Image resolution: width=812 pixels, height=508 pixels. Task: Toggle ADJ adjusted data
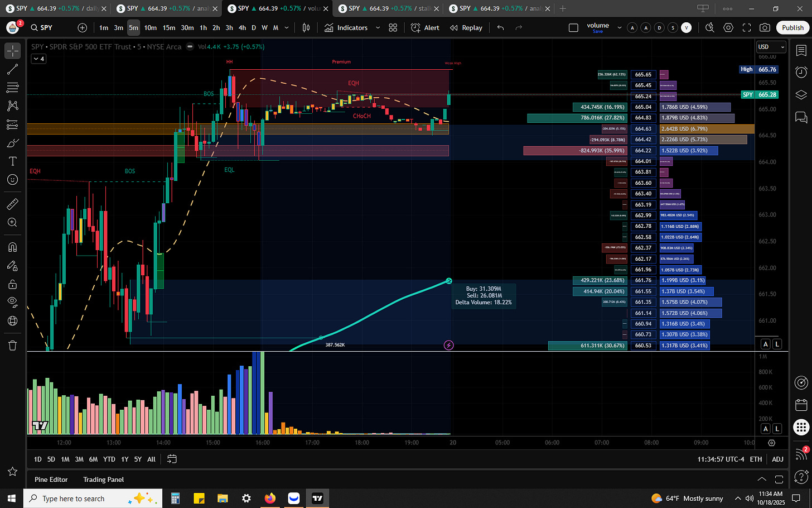coord(777,459)
